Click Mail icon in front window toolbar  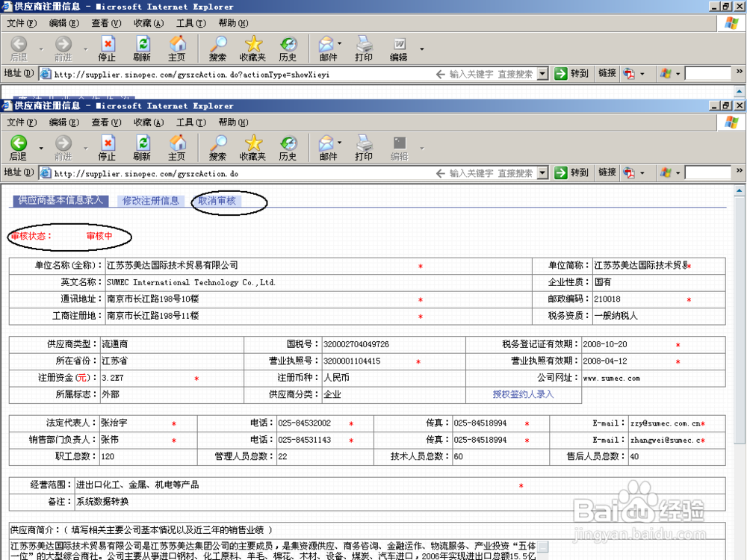[326, 143]
